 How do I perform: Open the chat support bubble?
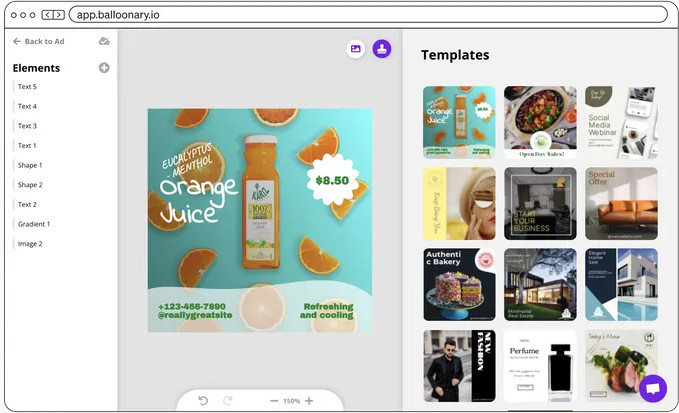[653, 388]
